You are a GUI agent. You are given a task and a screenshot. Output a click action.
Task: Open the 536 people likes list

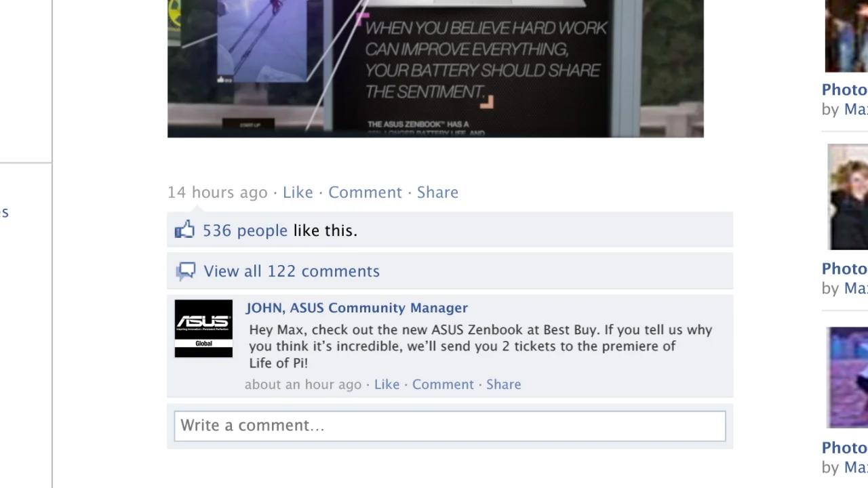pyautogui.click(x=245, y=230)
